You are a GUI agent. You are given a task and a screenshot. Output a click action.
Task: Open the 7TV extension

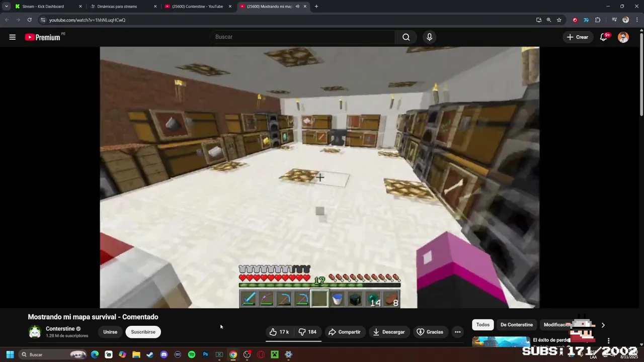click(586, 20)
